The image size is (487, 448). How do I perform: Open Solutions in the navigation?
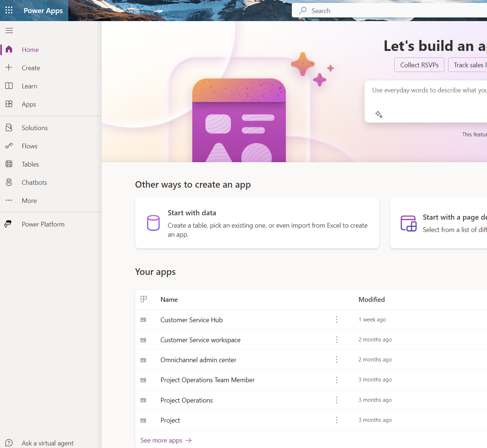pos(51,128)
